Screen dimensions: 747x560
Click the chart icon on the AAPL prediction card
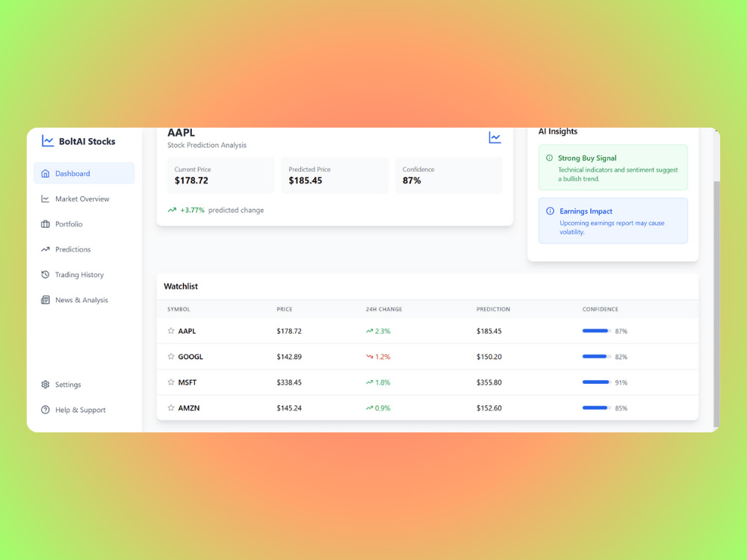coord(494,137)
